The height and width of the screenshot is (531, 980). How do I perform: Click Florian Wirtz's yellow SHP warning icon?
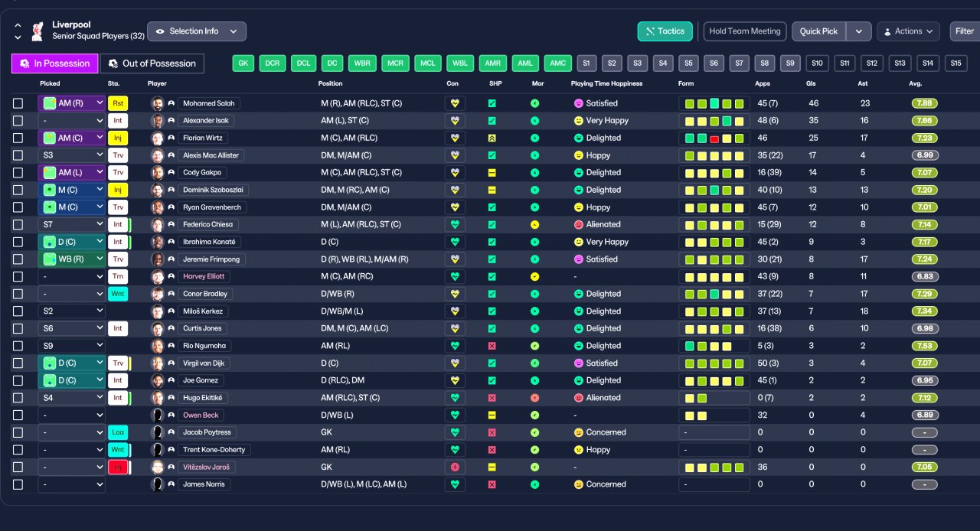[x=492, y=138]
